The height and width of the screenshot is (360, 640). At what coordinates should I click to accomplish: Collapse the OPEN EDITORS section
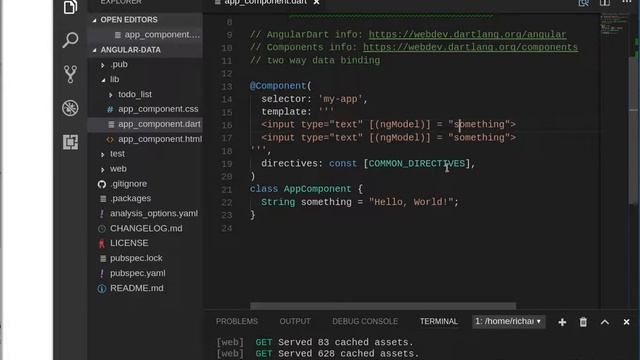click(95, 20)
